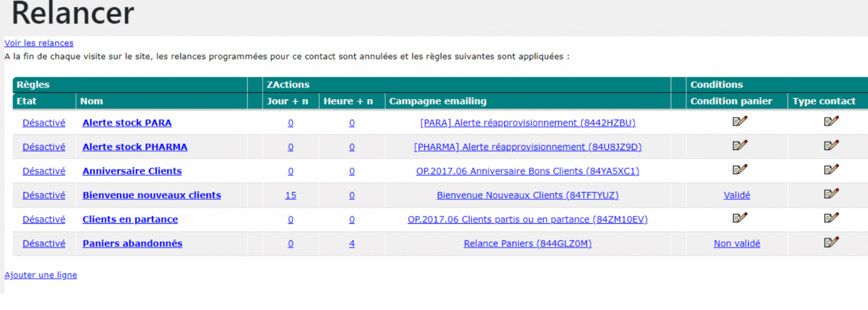Open the rule 'Clients en partance'

coord(130,219)
